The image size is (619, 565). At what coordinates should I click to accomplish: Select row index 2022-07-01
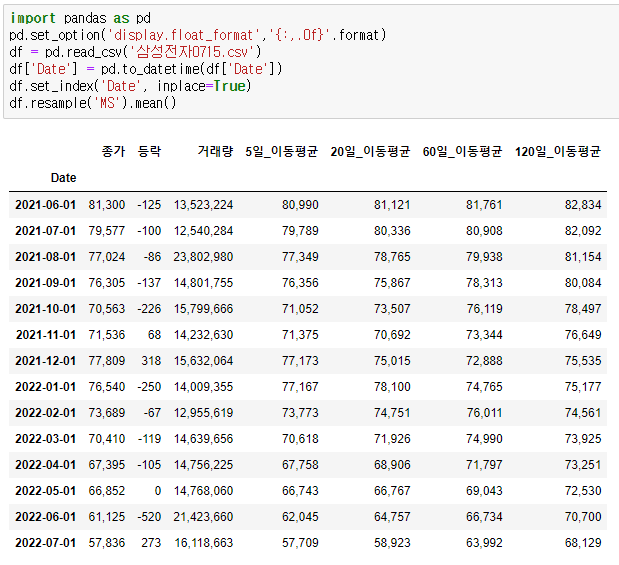(x=45, y=543)
